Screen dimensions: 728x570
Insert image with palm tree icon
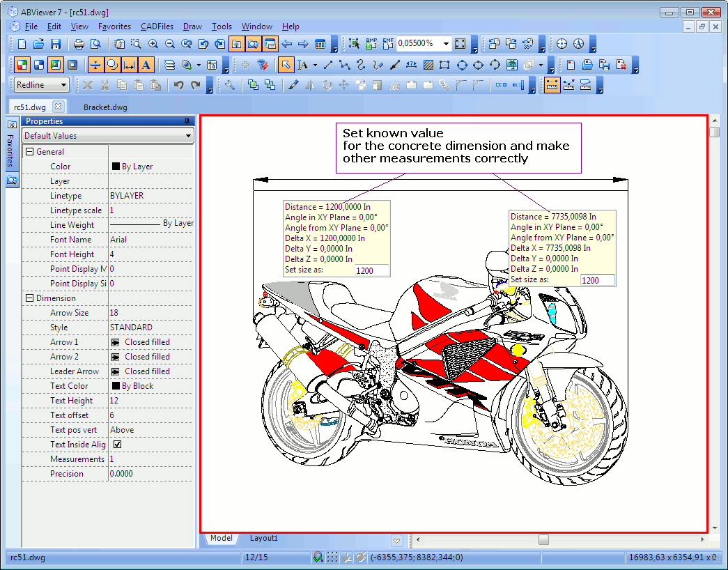coord(511,65)
